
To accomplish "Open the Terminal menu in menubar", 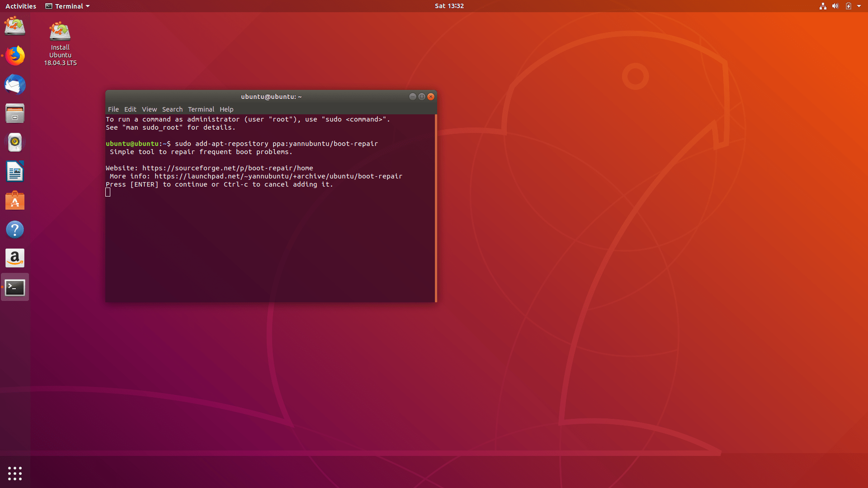I will pos(201,109).
